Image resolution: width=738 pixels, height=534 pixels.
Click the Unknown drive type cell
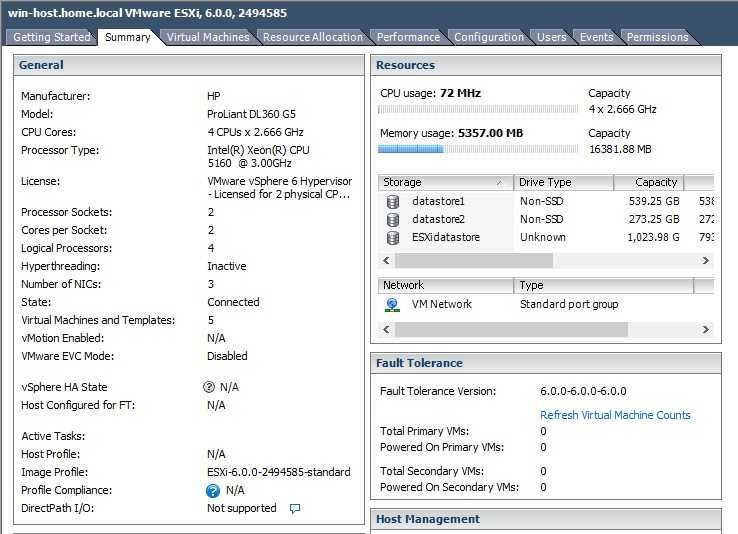(x=543, y=237)
